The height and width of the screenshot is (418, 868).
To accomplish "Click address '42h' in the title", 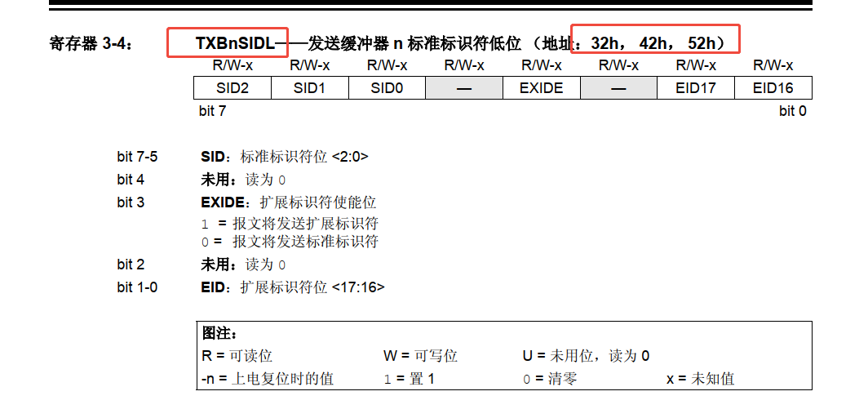I will pos(653,44).
